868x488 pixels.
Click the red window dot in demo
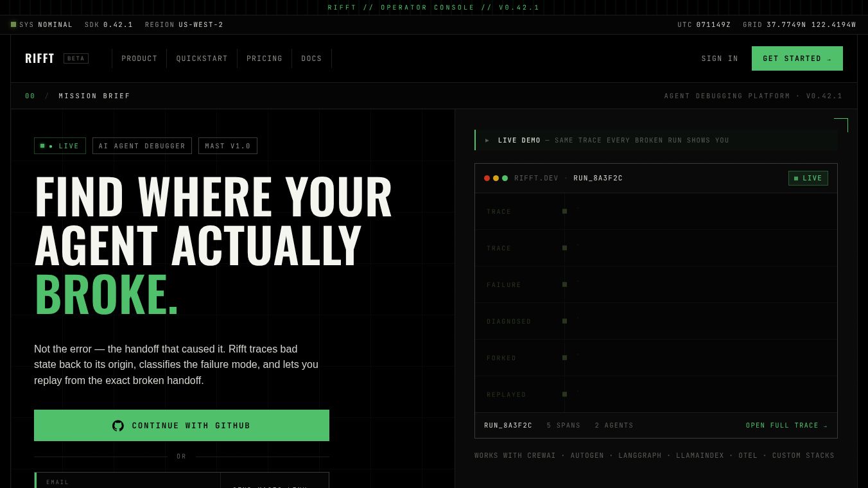click(487, 178)
